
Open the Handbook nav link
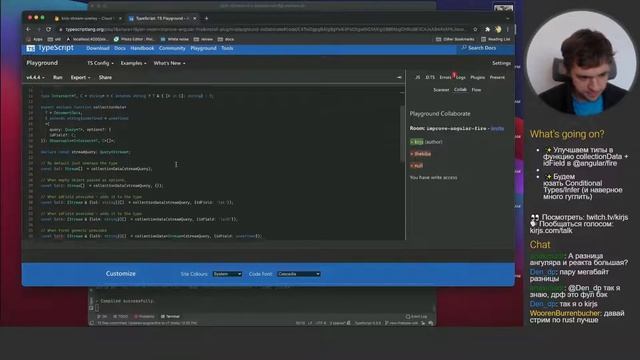pos(142,48)
